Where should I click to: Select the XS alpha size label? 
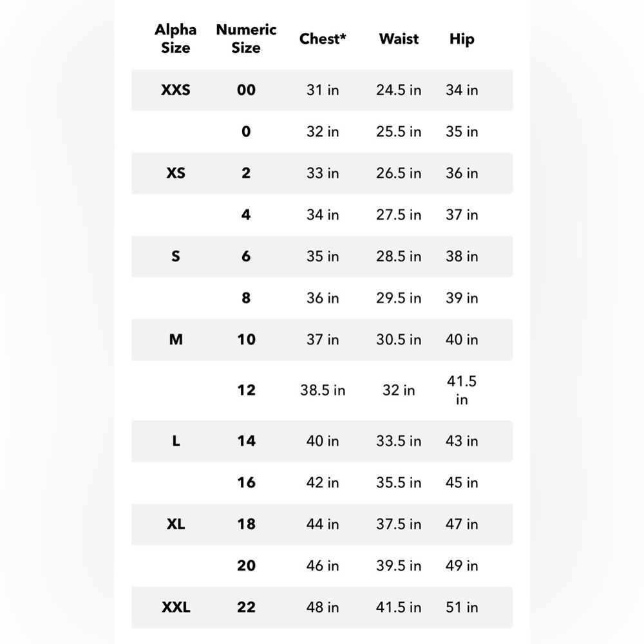(x=175, y=173)
